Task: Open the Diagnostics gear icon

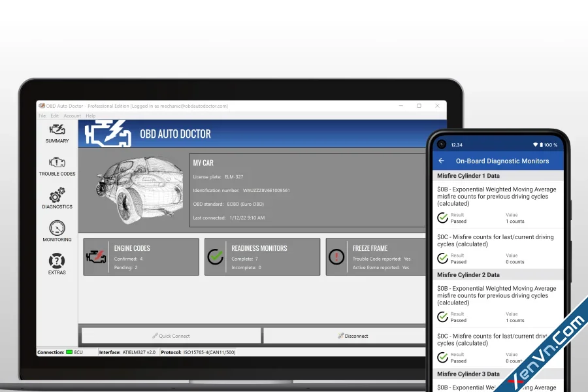Action: (57, 195)
